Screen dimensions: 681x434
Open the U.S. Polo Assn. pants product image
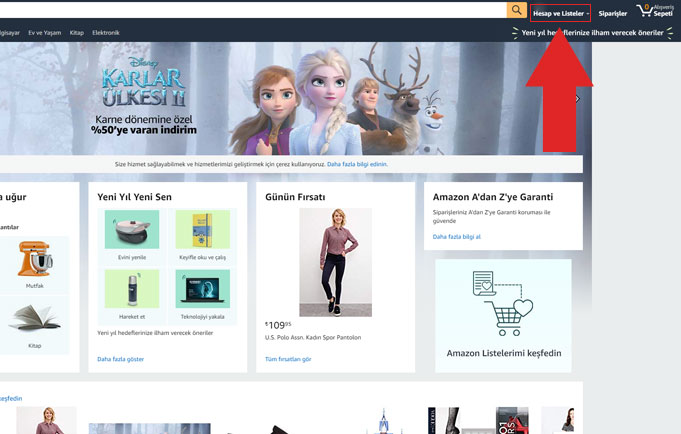pyautogui.click(x=335, y=261)
